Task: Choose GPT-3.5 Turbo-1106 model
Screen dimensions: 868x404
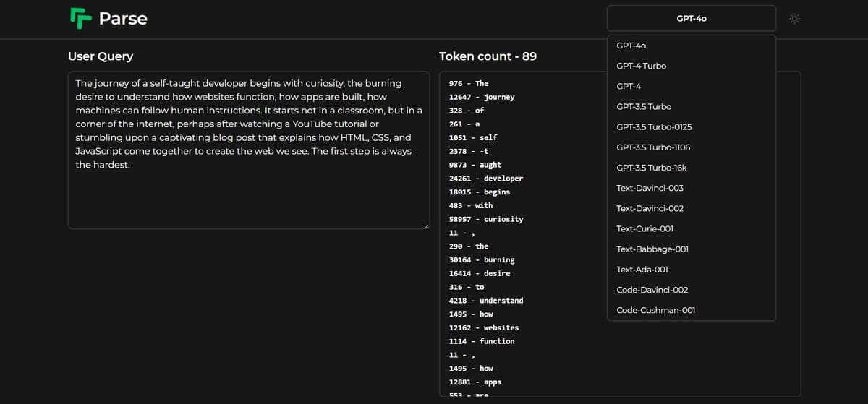Action: click(x=653, y=147)
